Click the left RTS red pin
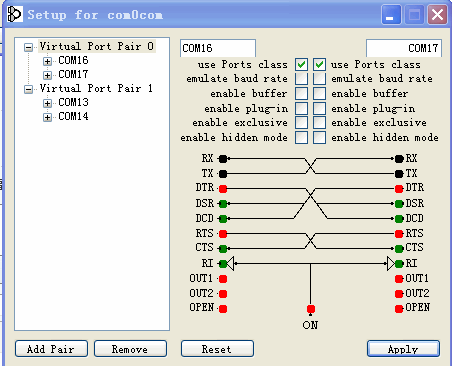The width and height of the screenshot is (452, 366). coord(223,234)
